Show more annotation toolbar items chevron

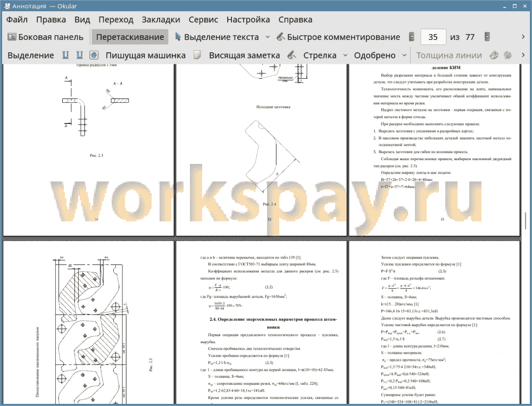[x=523, y=55]
